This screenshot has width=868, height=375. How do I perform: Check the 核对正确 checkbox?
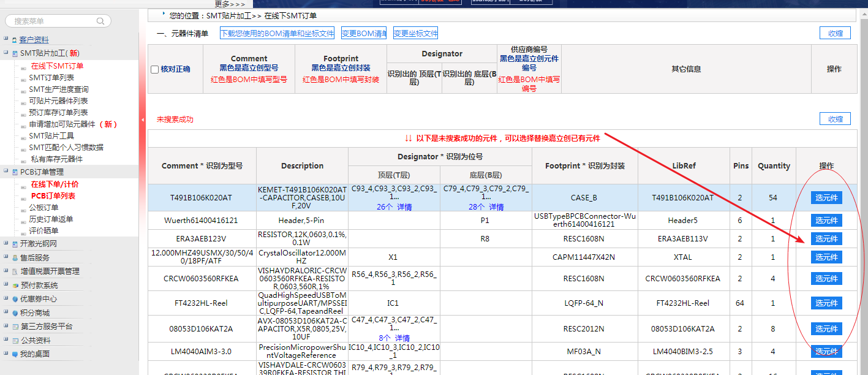(x=155, y=69)
